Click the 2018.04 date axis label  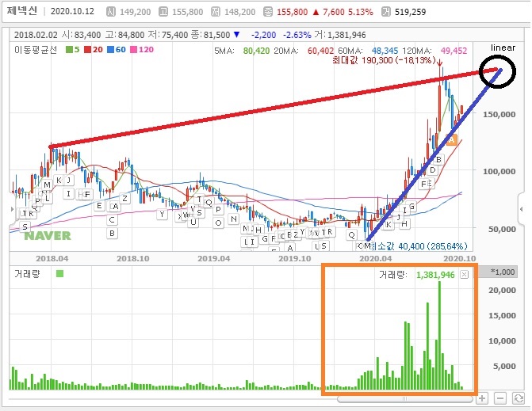pyautogui.click(x=52, y=259)
